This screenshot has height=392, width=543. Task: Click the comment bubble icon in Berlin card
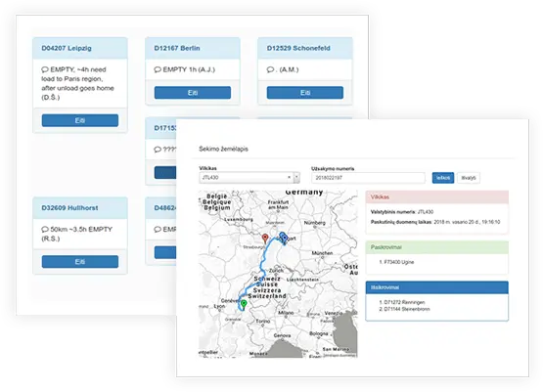point(158,69)
